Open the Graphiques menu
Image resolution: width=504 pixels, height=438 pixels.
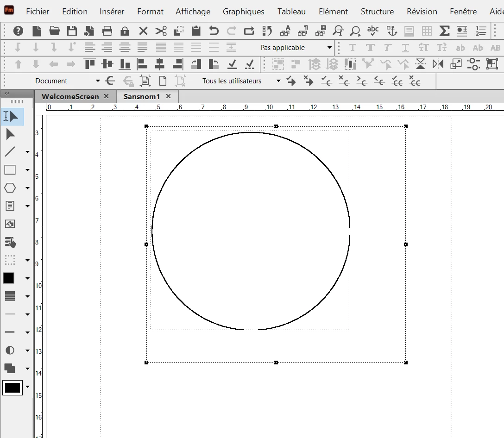point(243,12)
